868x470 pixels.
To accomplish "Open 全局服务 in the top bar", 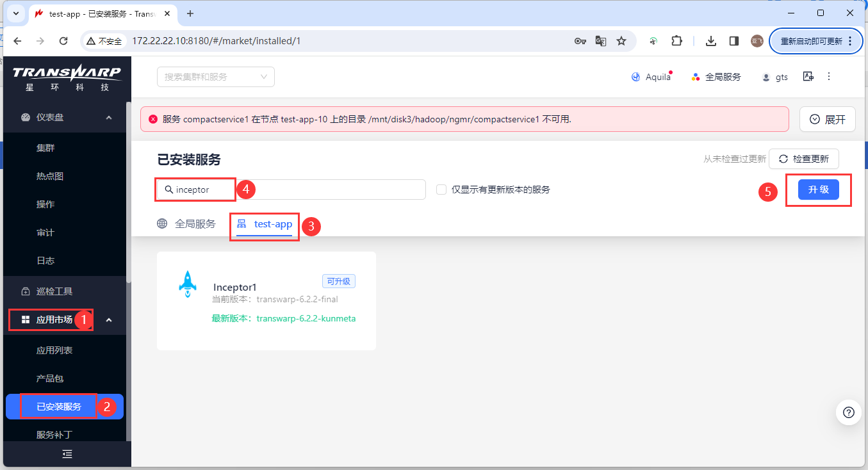I will pos(716,77).
